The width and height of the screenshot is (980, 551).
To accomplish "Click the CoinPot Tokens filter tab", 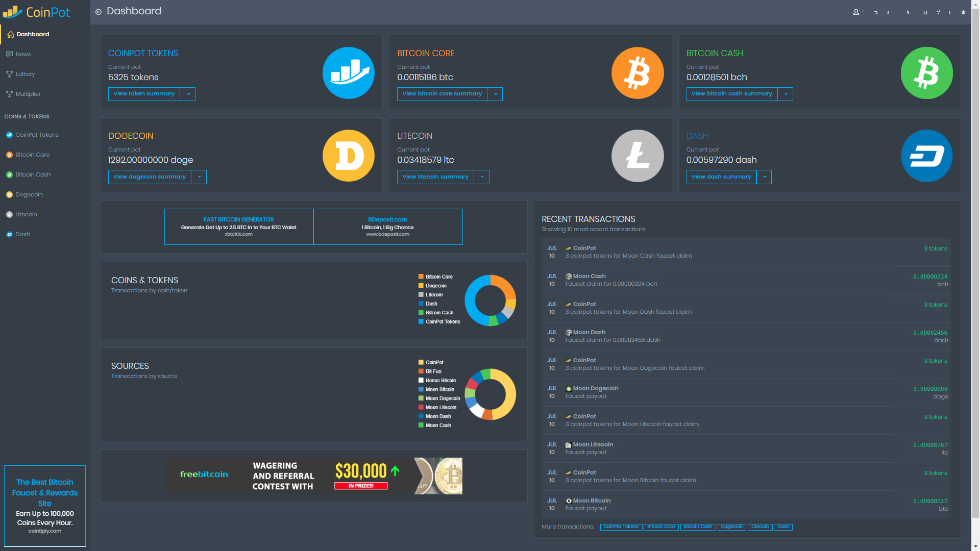I will pyautogui.click(x=619, y=526).
